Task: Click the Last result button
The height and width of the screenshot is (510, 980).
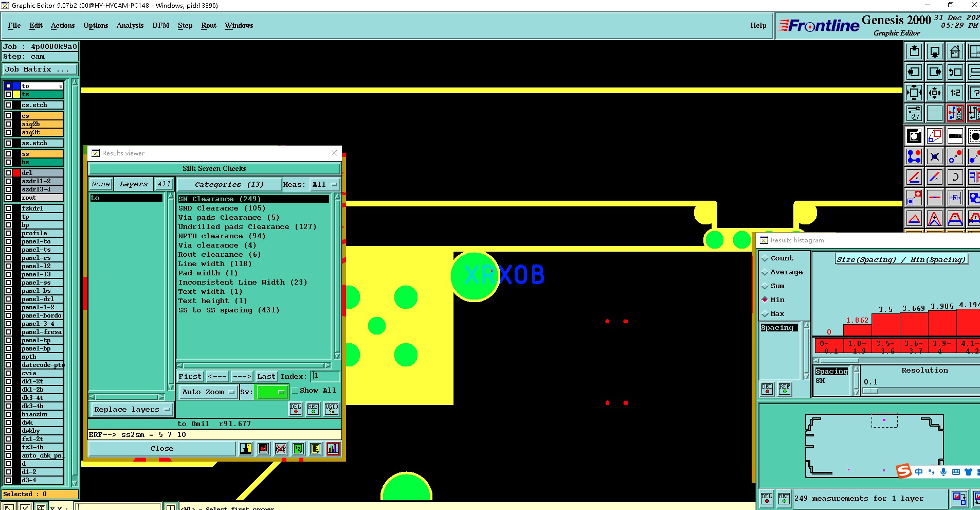Action: [266, 377]
